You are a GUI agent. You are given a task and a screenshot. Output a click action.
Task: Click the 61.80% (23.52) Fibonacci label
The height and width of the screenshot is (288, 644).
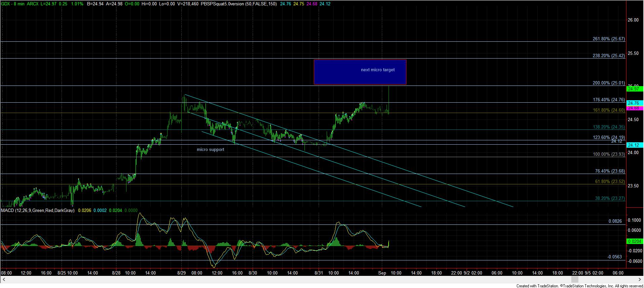pyautogui.click(x=610, y=182)
